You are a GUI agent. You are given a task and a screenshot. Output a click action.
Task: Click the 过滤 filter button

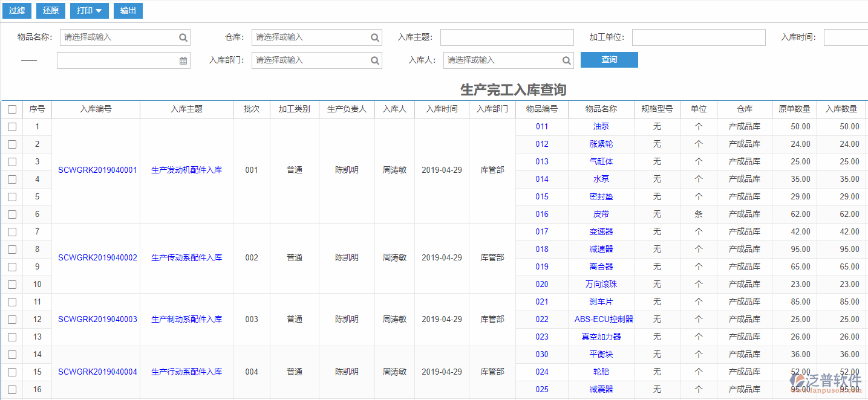click(16, 10)
